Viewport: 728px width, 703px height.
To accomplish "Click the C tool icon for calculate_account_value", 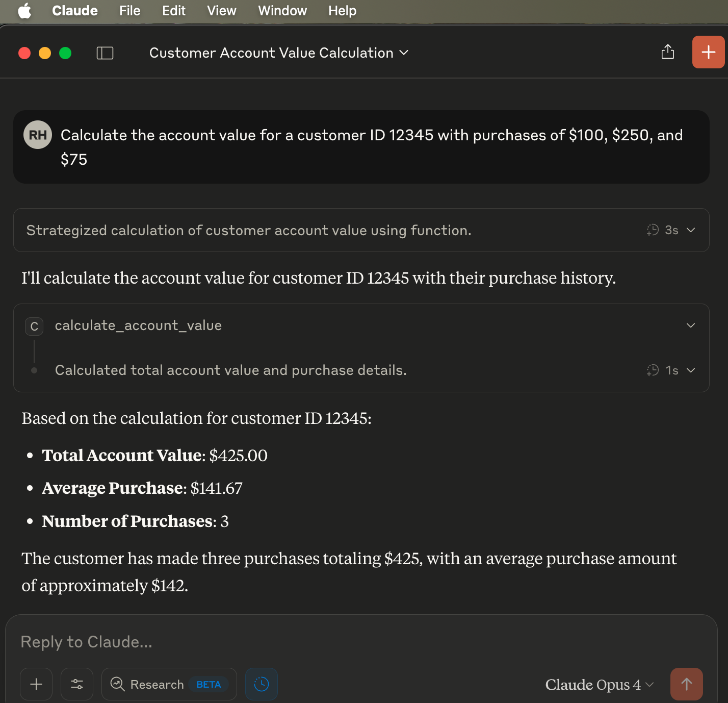I will click(x=34, y=327).
